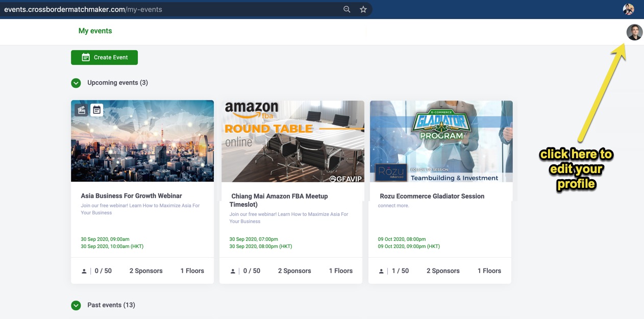
Task: Open the Chiang Mai Amazon FBA Meetup title
Action: (x=279, y=200)
